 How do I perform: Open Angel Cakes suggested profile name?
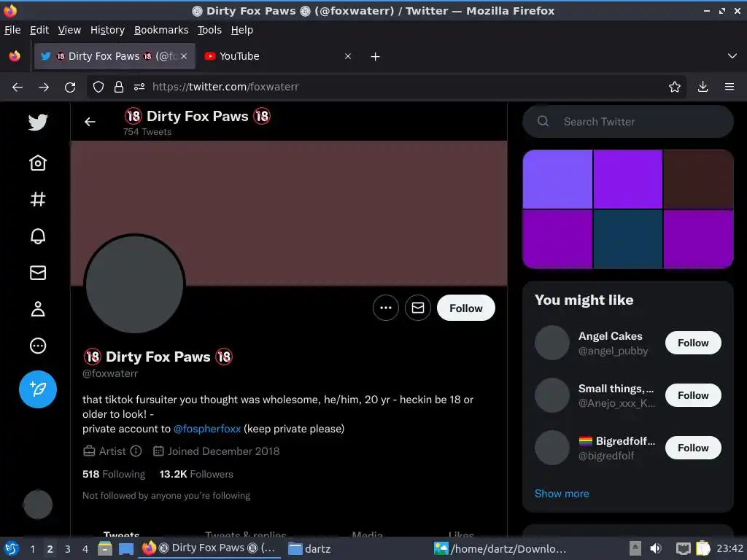pyautogui.click(x=611, y=335)
